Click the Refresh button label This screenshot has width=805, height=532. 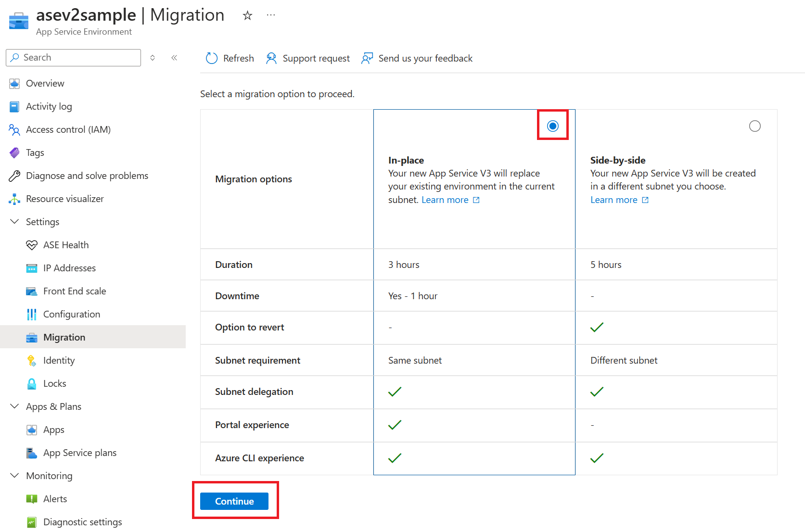(x=239, y=58)
